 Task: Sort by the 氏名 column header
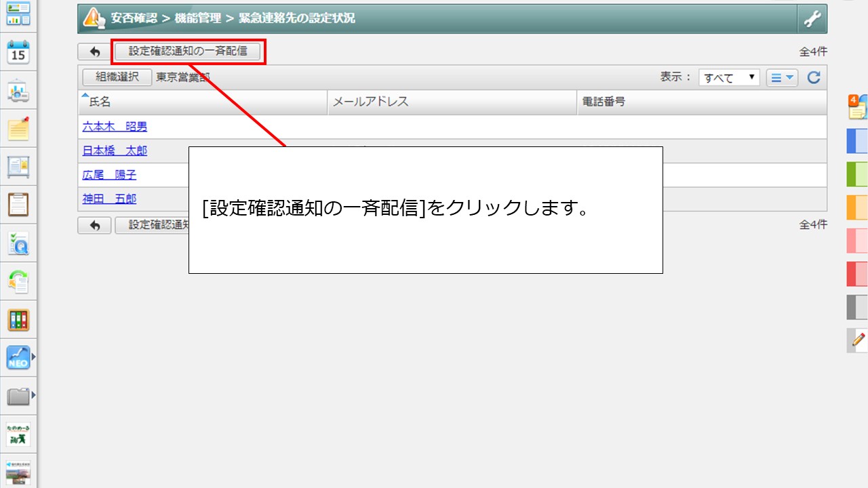click(x=203, y=102)
